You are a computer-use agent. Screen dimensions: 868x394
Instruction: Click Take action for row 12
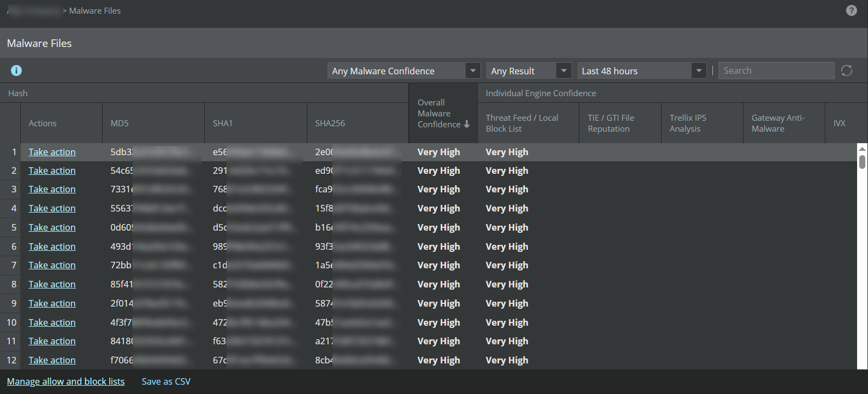click(x=52, y=360)
